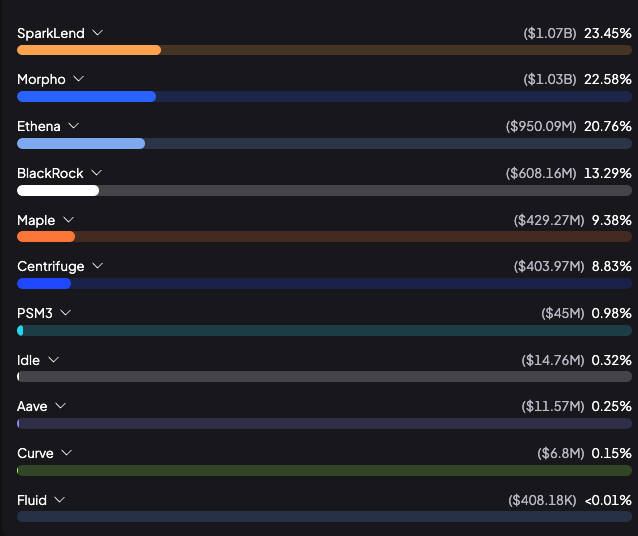Click the gray Idle allocation bar

pos(324,376)
